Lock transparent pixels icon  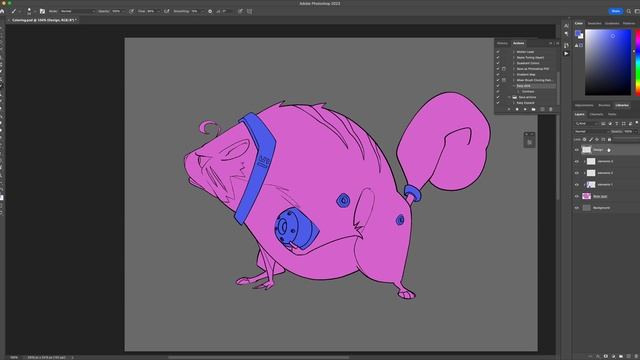click(585, 140)
